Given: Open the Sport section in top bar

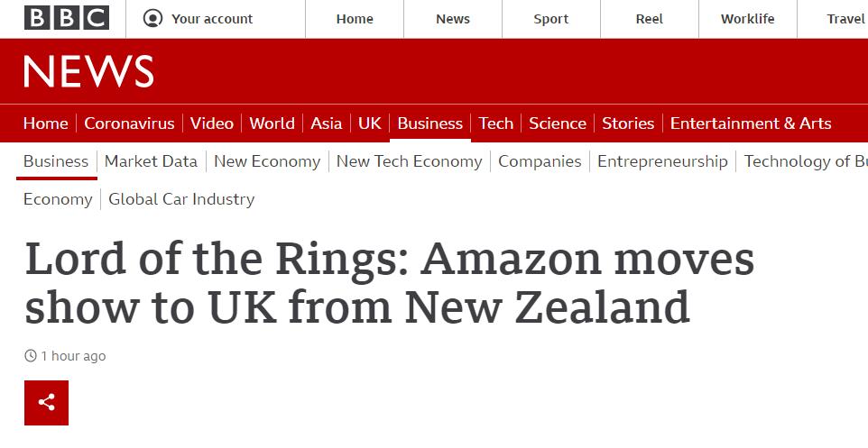Looking at the screenshot, I should 550,19.
